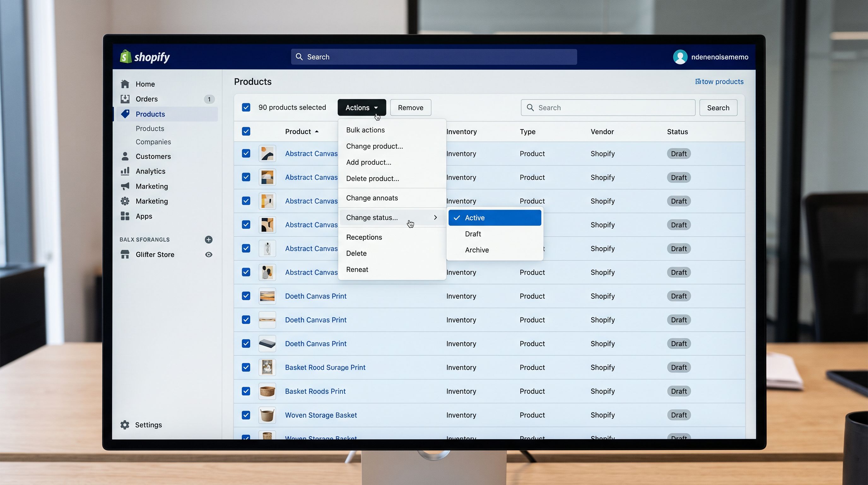This screenshot has height=485, width=868.
Task: Click the Customers person icon
Action: (x=125, y=156)
